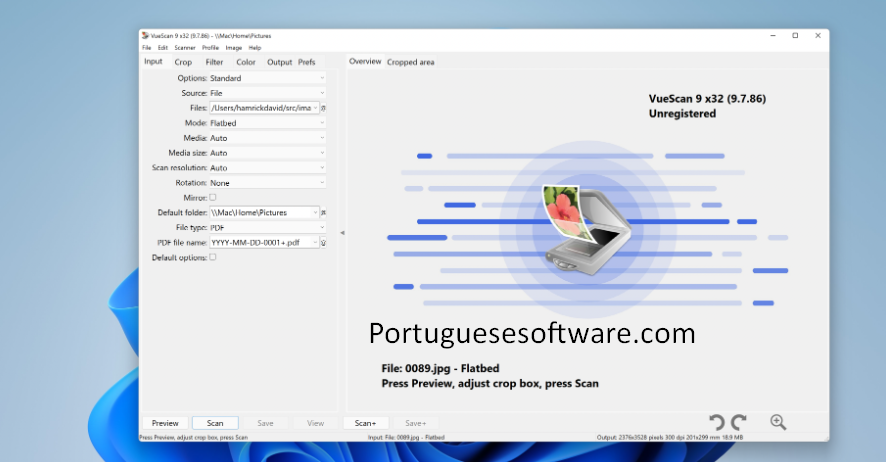This screenshot has height=462, width=886.
Task: Click the Save button
Action: [265, 423]
